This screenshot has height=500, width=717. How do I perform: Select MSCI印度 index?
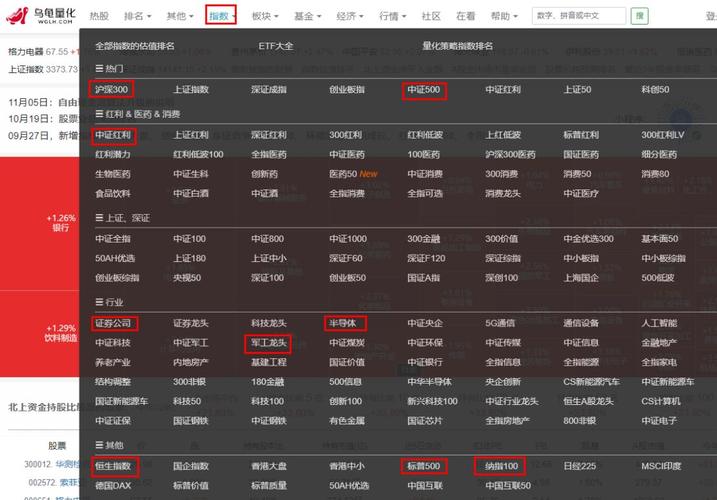(661, 466)
